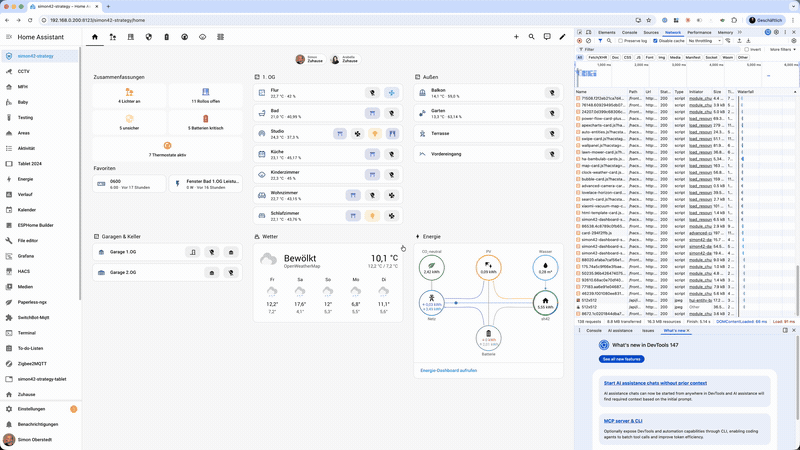Click the curtain icon in Studio row
The height and width of the screenshot is (450, 800).
tap(392, 134)
